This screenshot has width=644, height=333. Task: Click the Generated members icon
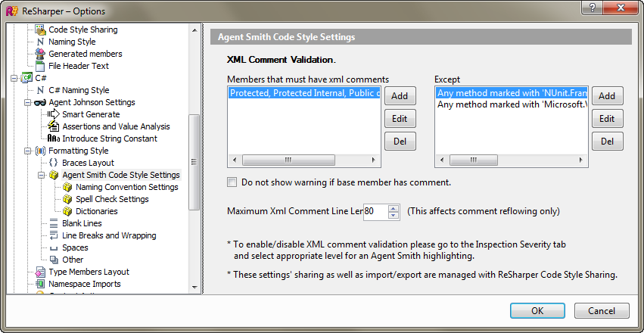tap(40, 54)
